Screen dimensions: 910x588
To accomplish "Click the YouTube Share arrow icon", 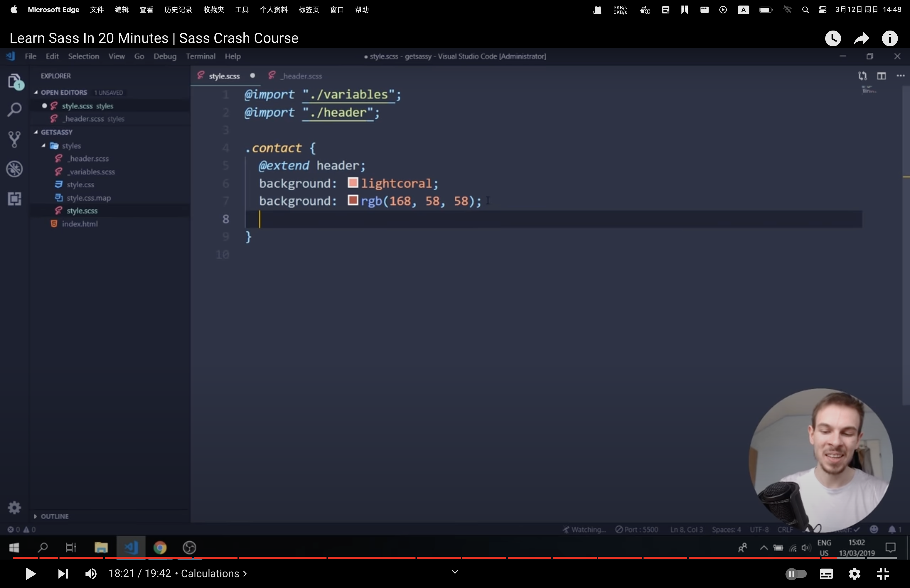I will pyautogui.click(x=862, y=38).
